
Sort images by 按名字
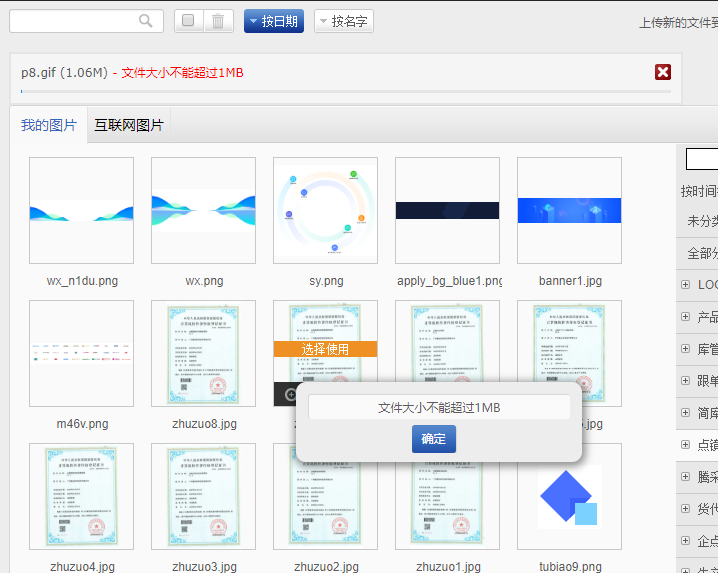coord(343,21)
